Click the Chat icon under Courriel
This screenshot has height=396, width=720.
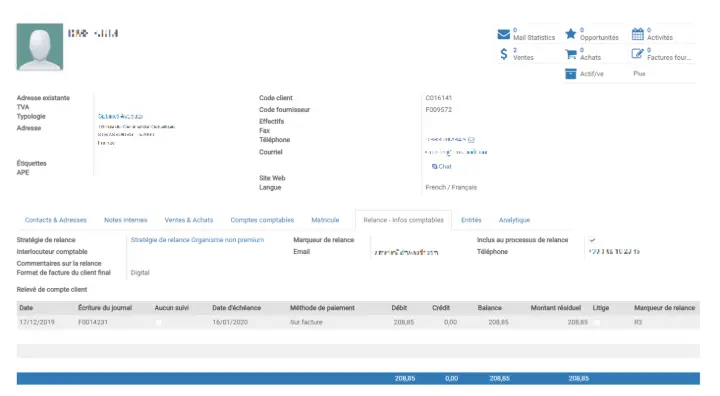click(x=434, y=167)
